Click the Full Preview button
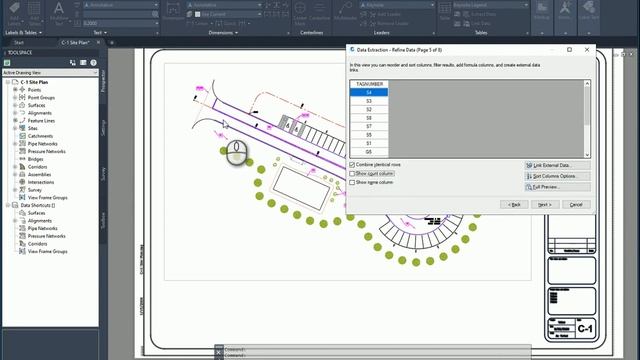640x360 pixels. [x=557, y=187]
